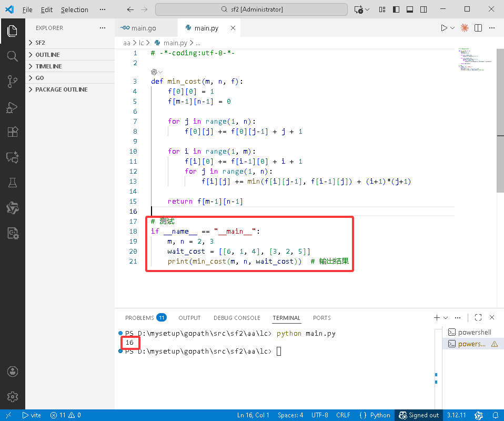Click the status bar icon right of 3.12.11
Image resolution: width=504 pixels, height=421 pixels.
pyautogui.click(x=479, y=415)
